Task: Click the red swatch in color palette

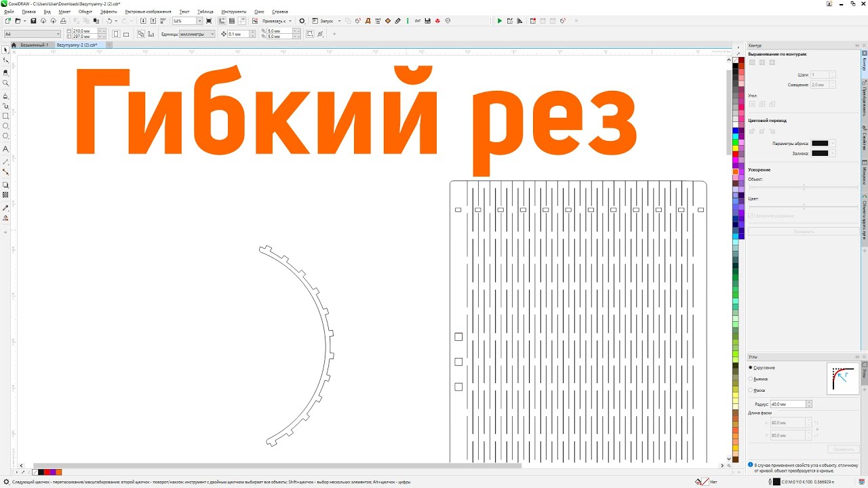Action: point(736,154)
